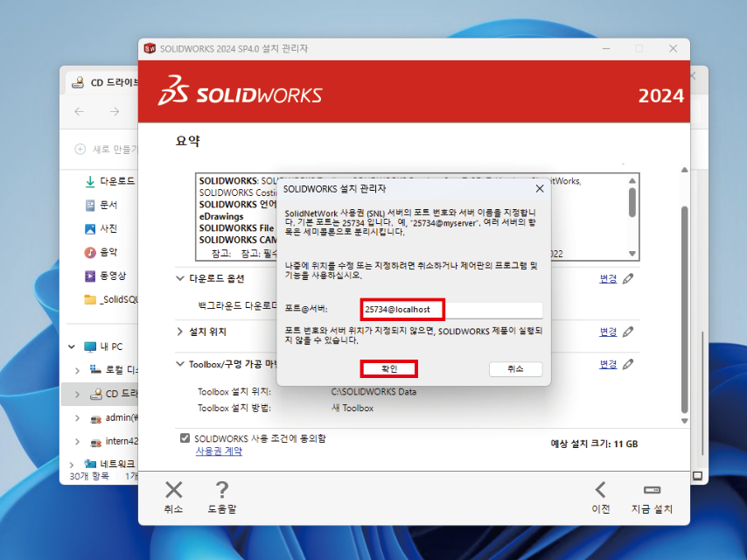Click 변경 link for 다운로드 옵션
Screen dimensions: 747x560
608,279
